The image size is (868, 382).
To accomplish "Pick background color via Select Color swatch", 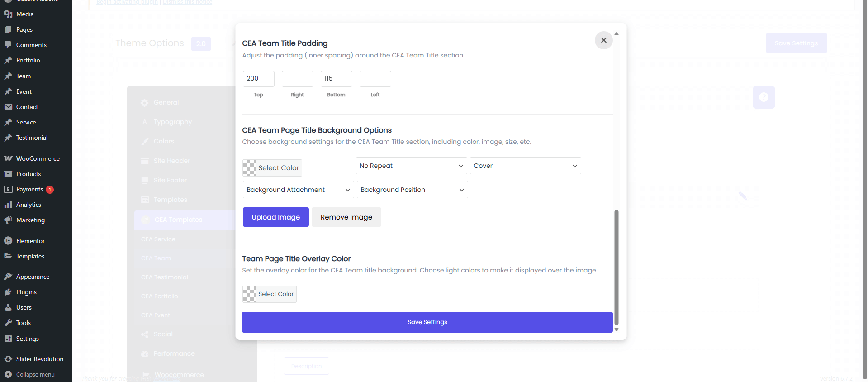I will 272,168.
